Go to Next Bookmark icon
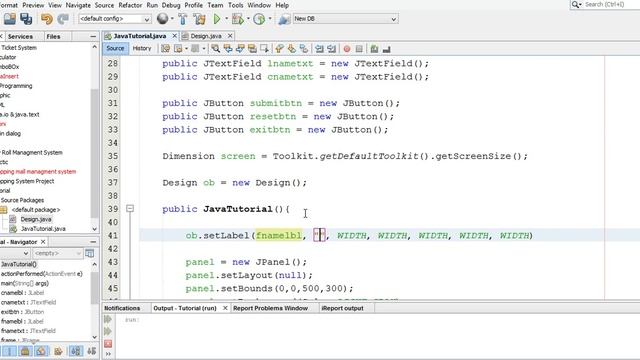 pyautogui.click(x=291, y=49)
